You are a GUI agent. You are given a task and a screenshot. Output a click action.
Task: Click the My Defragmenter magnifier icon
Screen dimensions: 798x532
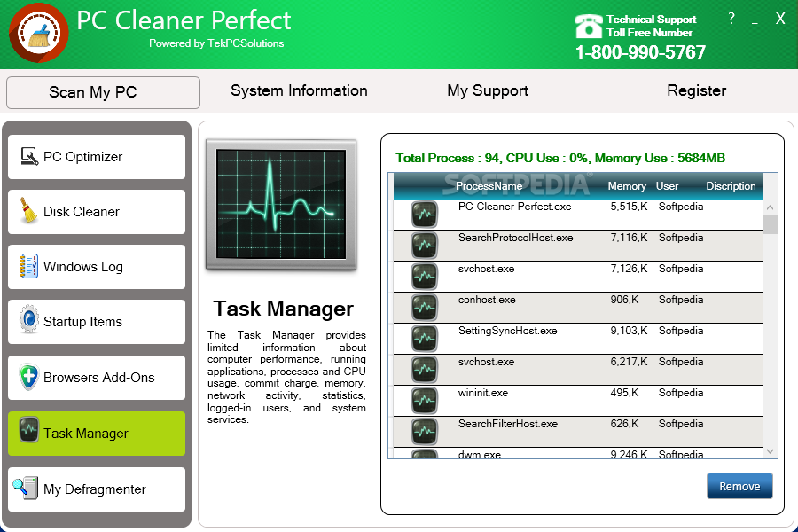[x=26, y=488]
